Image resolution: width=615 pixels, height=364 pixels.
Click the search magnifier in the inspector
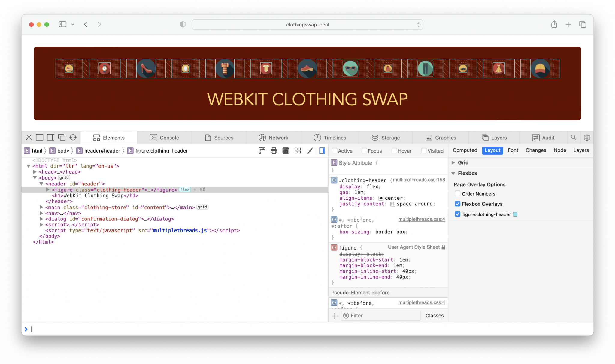click(574, 137)
